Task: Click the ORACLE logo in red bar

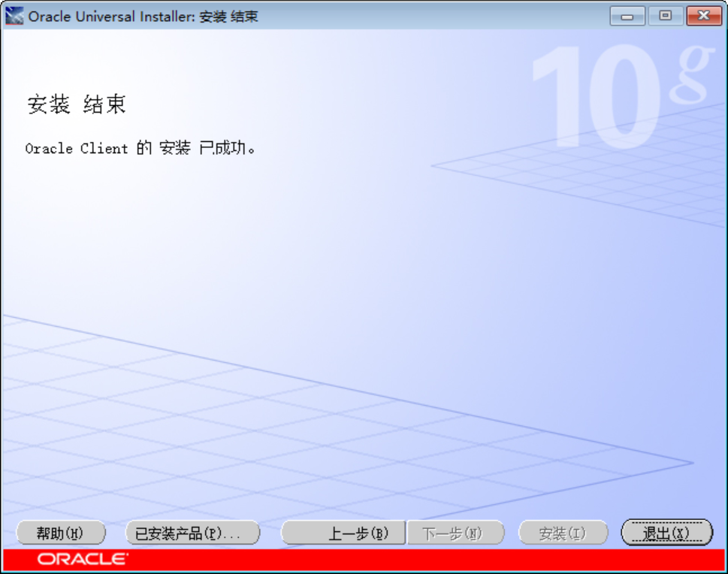Action: (x=83, y=559)
